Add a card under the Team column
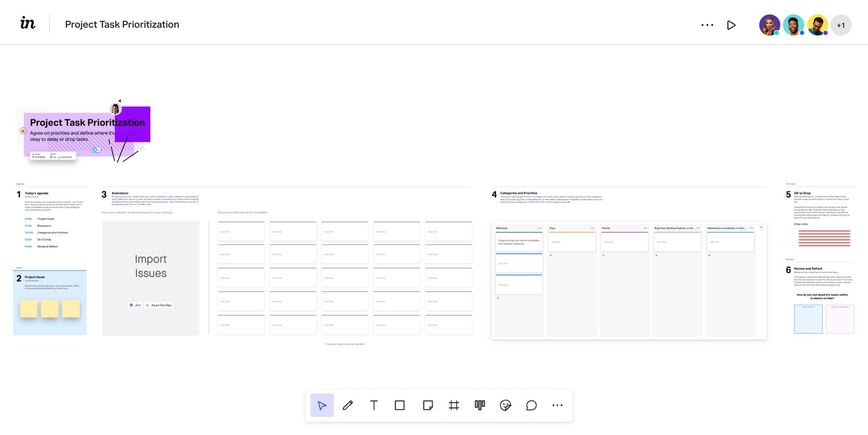The height and width of the screenshot is (435, 868). pos(550,255)
